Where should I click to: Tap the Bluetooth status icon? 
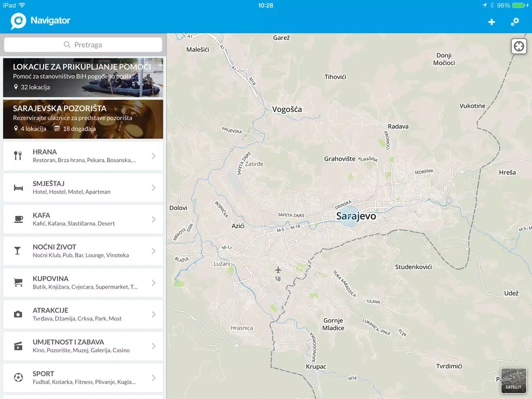[492, 6]
